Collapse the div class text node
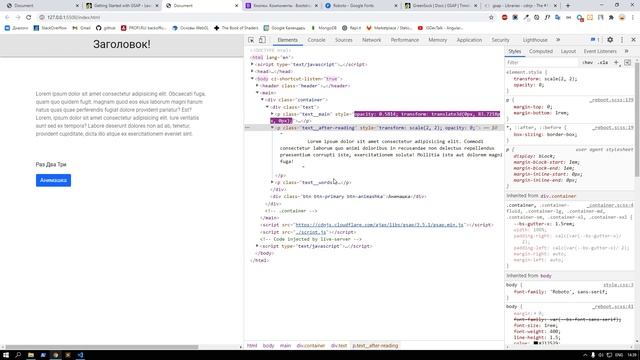Image resolution: width=640 pixels, height=360 pixels. tap(267, 107)
